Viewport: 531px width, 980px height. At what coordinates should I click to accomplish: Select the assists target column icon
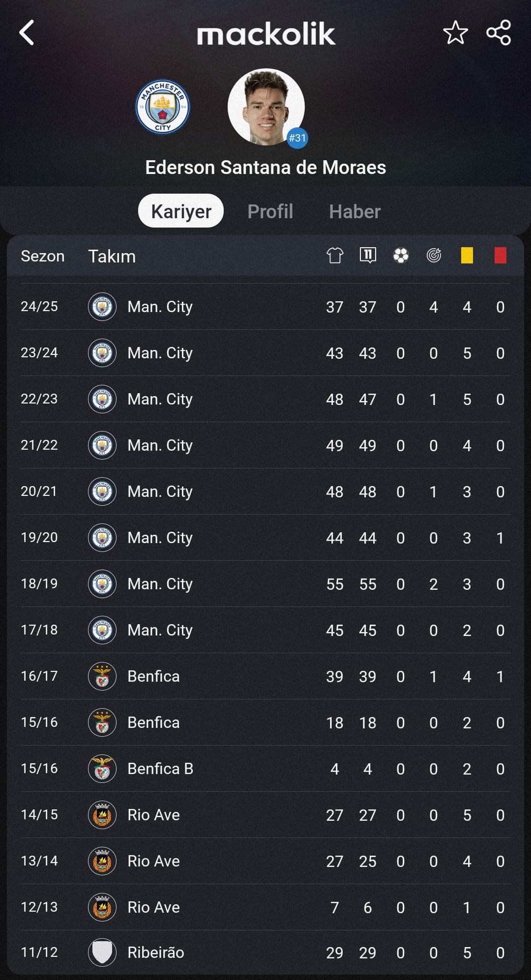pyautogui.click(x=434, y=256)
